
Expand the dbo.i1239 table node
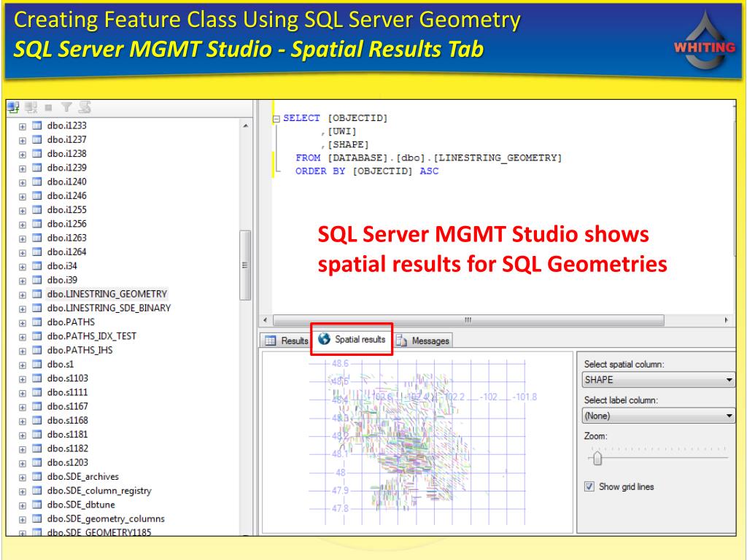(x=22, y=168)
